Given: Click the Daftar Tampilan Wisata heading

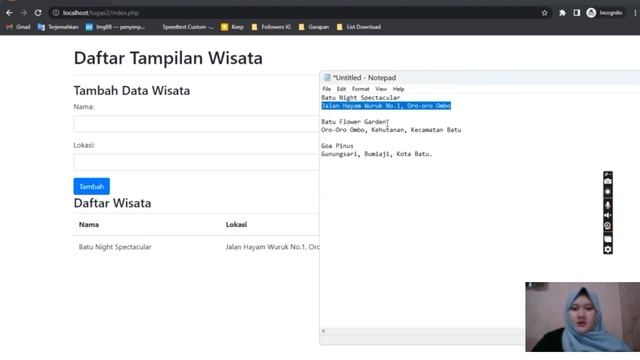Looking at the screenshot, I should click(x=168, y=58).
